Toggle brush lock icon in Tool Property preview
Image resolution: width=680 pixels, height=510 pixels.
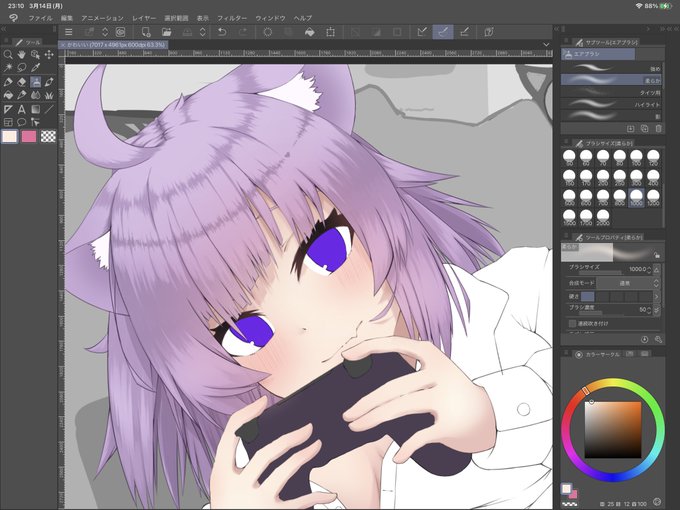657,255
